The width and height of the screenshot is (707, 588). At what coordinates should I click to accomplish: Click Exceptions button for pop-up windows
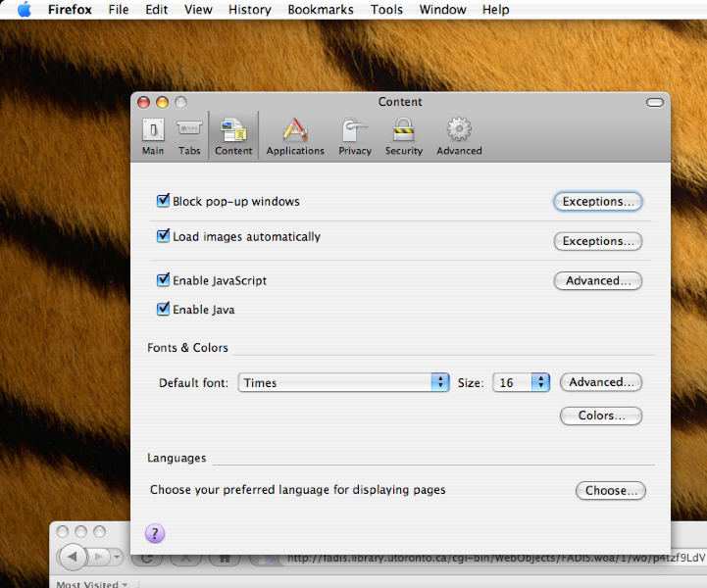[598, 202]
